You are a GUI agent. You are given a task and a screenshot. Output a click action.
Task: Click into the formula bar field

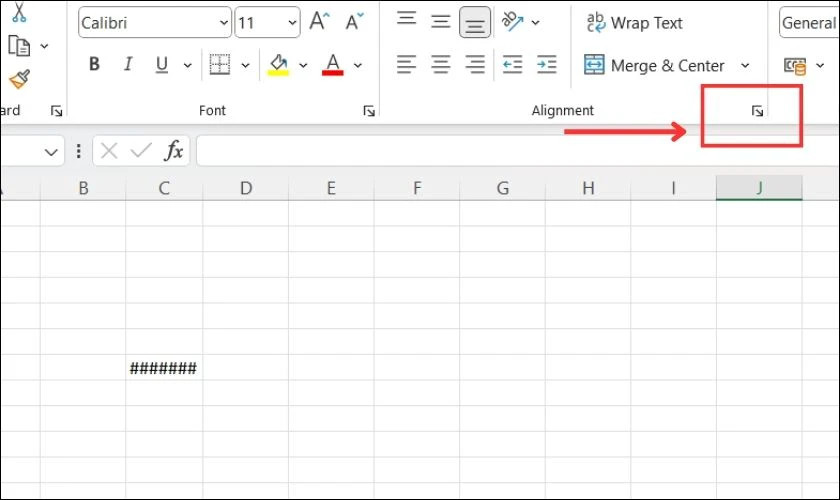pos(518,151)
